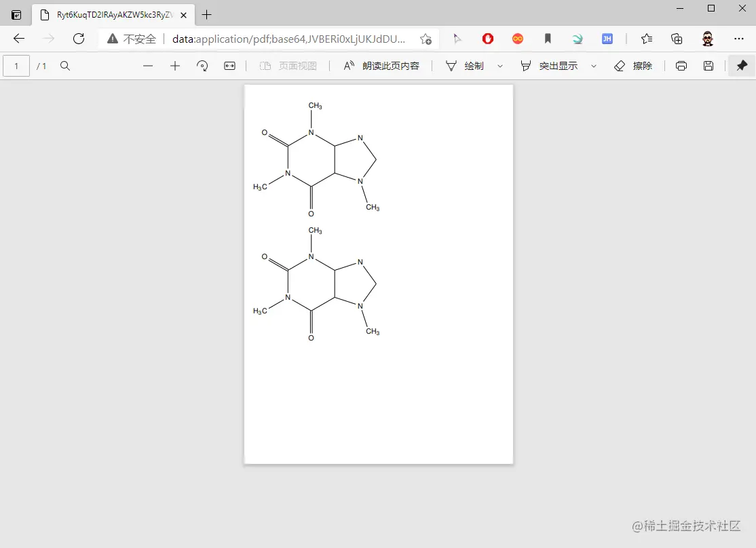This screenshot has width=756, height=548.
Task: Toggle the pin toolbar button
Action: coord(742,66)
